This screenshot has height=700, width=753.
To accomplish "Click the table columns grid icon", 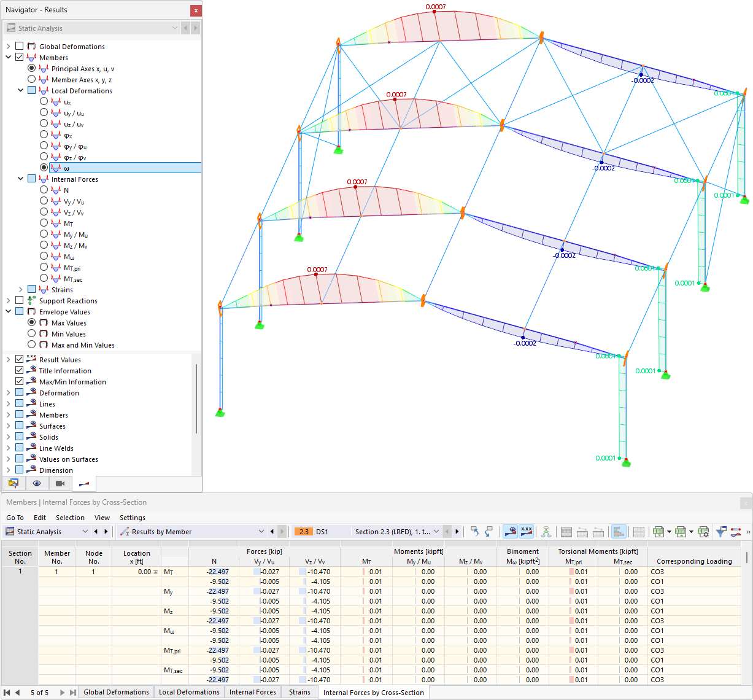I will [x=639, y=532].
